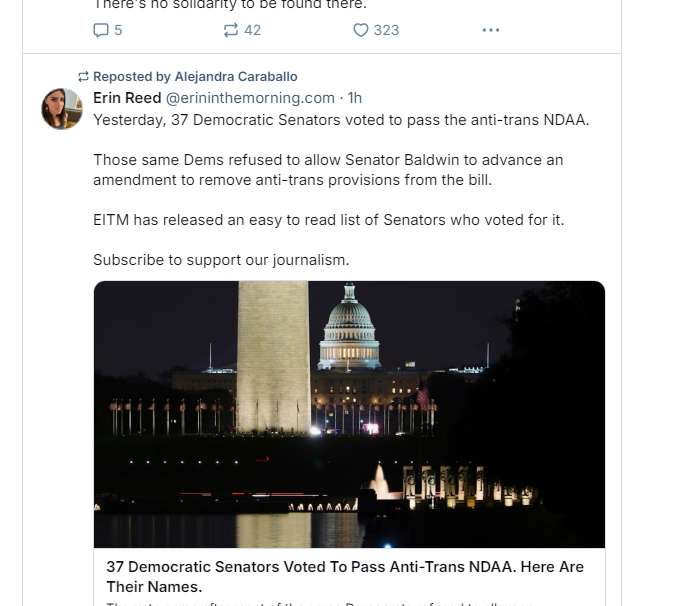This screenshot has width=690, height=606.
Task: Click the 'EITM has released' paragraph
Action: [328, 220]
